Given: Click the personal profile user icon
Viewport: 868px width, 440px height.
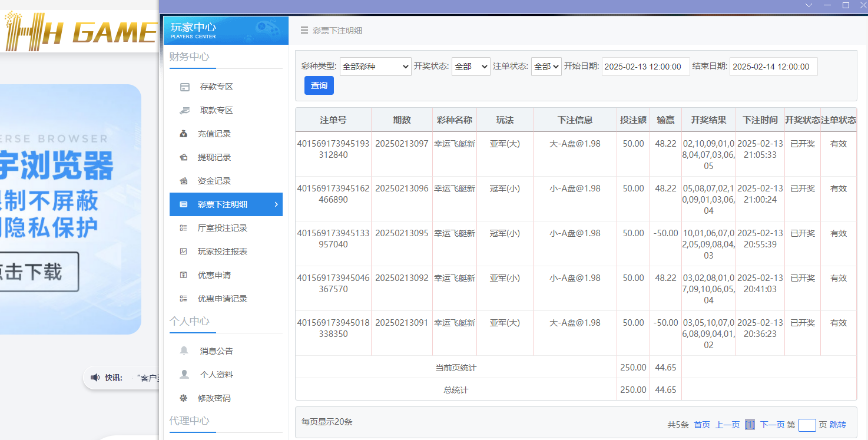Looking at the screenshot, I should (184, 375).
